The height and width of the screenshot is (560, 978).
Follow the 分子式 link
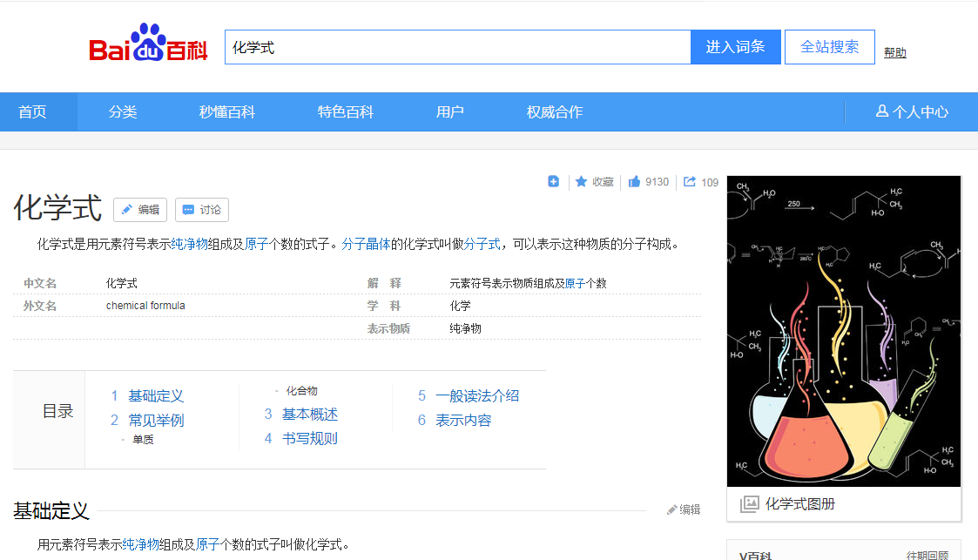coord(482,244)
